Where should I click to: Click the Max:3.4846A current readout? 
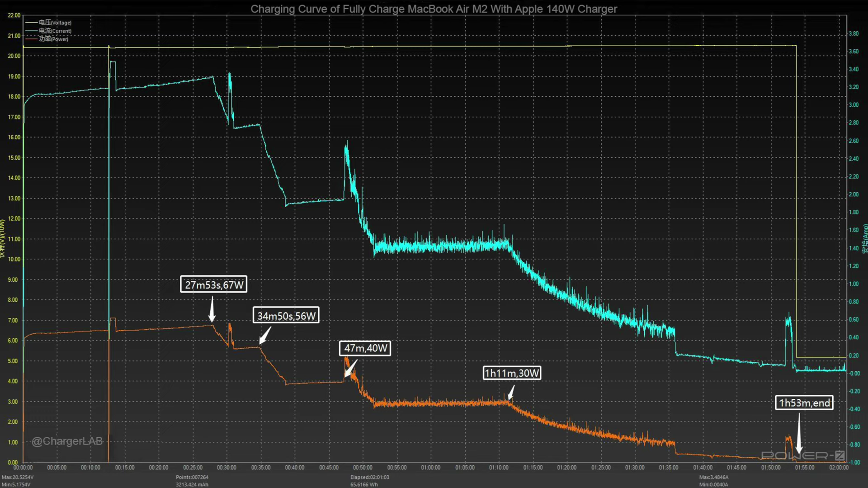714,477
